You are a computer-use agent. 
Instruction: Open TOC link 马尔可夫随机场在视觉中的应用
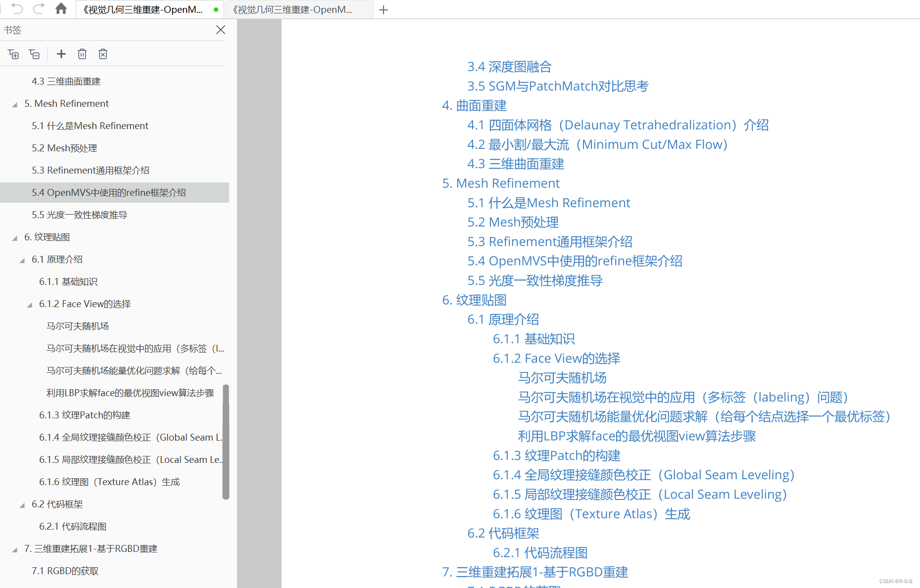point(683,397)
